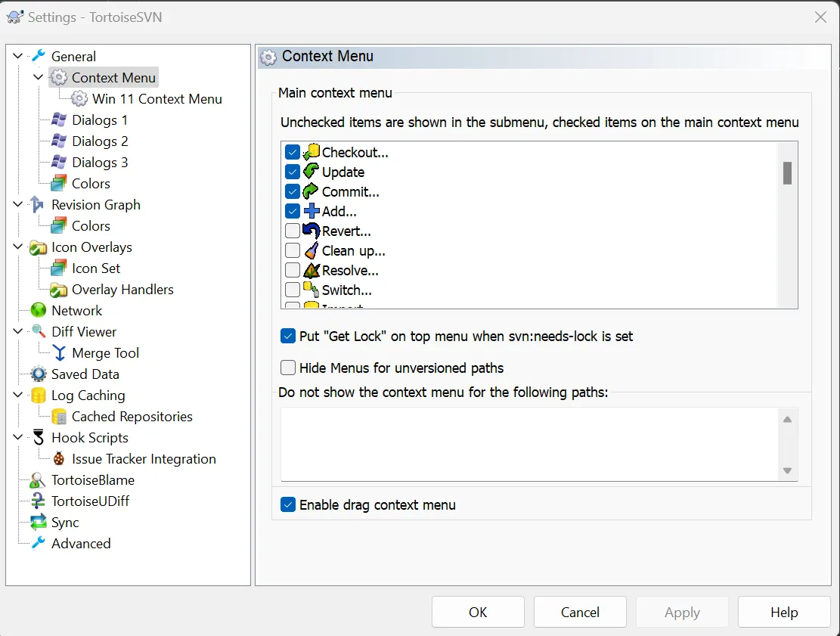
Task: Collapse the Revision Graph tree node
Action: [x=17, y=204]
